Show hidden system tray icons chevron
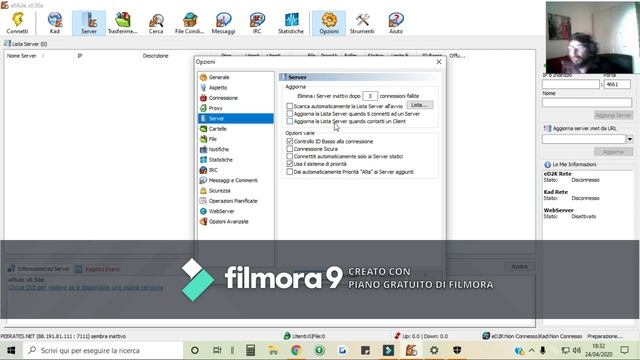 pos(531,350)
